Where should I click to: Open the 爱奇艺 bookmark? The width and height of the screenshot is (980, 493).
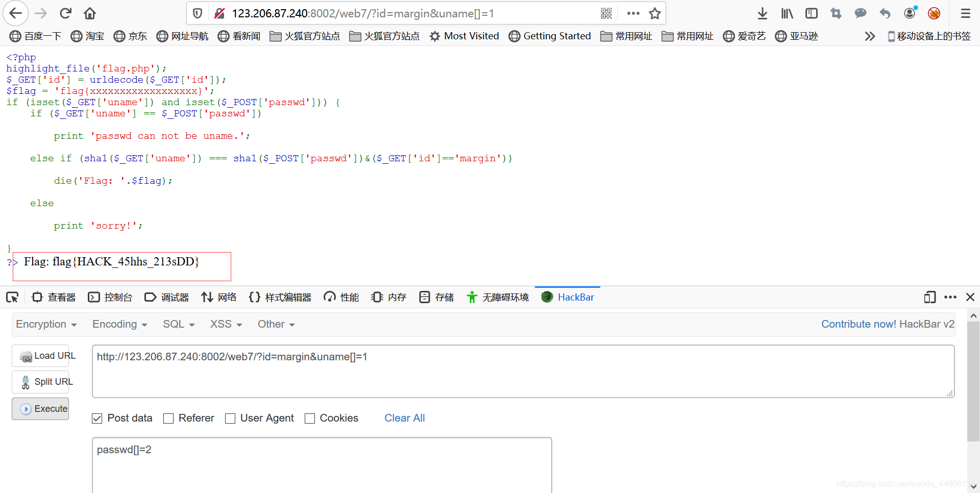coord(745,36)
